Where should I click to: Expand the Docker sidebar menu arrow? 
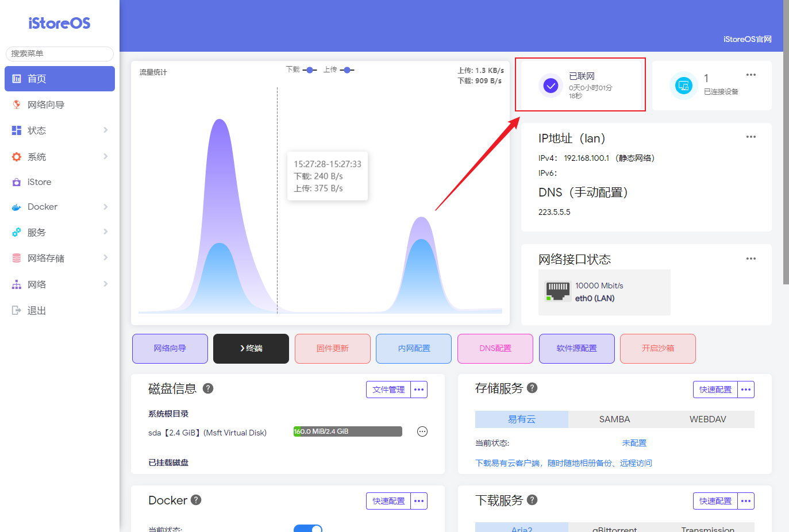(106, 207)
